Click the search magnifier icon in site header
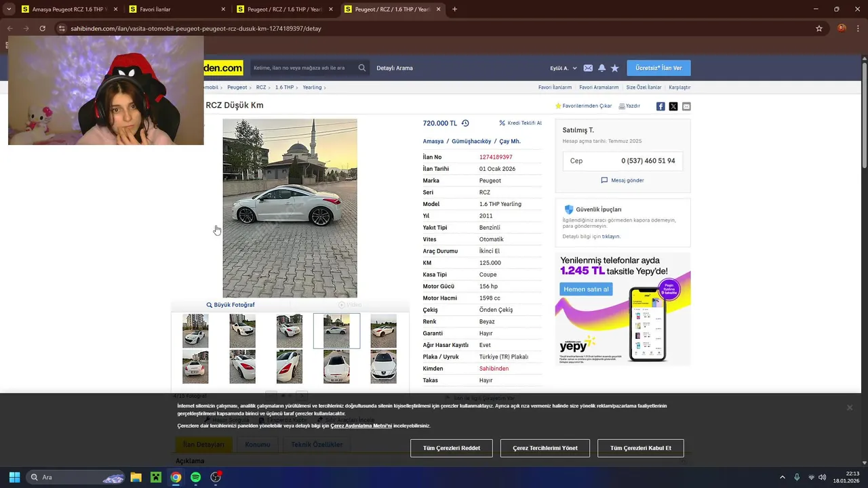The image size is (868, 488). 362,68
